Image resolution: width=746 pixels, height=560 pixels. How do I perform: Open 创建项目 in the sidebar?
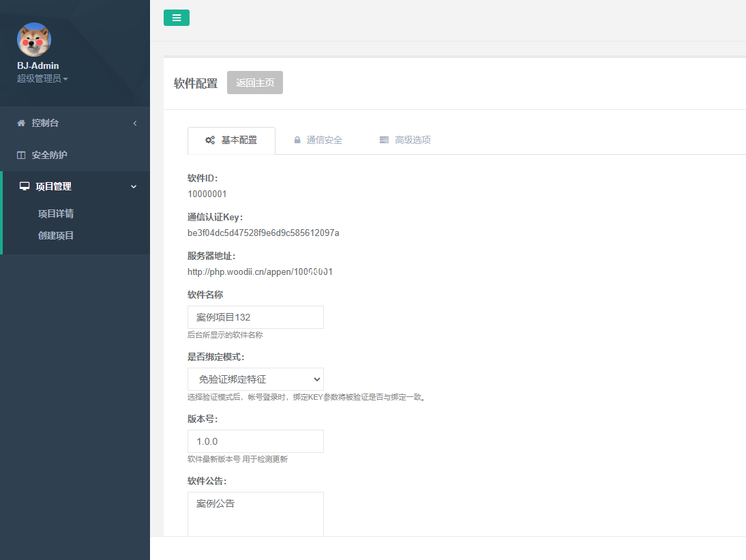(x=56, y=235)
